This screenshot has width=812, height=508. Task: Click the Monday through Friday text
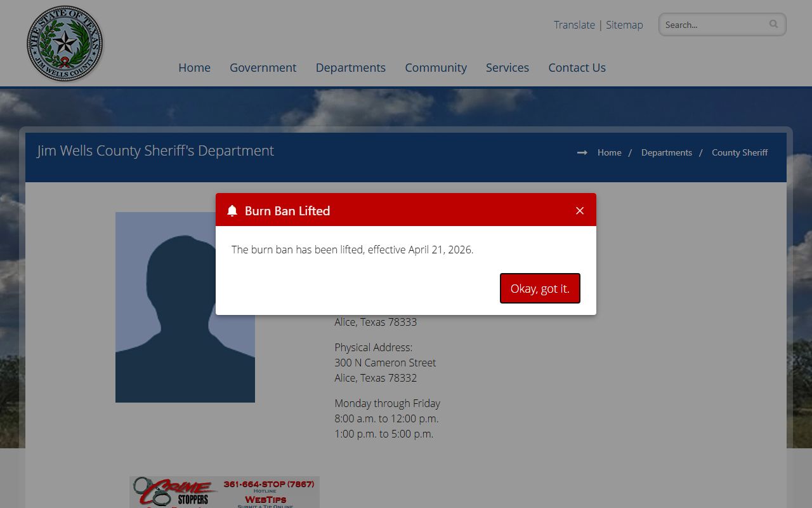click(x=387, y=403)
